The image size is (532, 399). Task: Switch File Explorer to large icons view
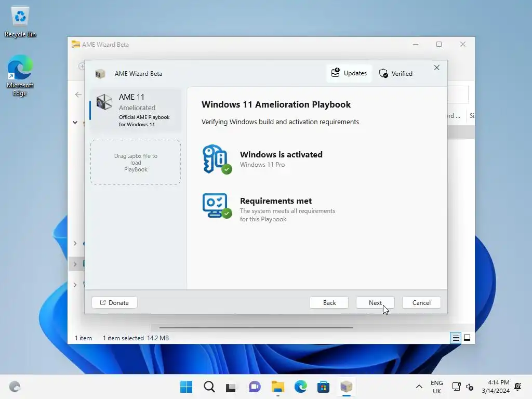point(467,338)
